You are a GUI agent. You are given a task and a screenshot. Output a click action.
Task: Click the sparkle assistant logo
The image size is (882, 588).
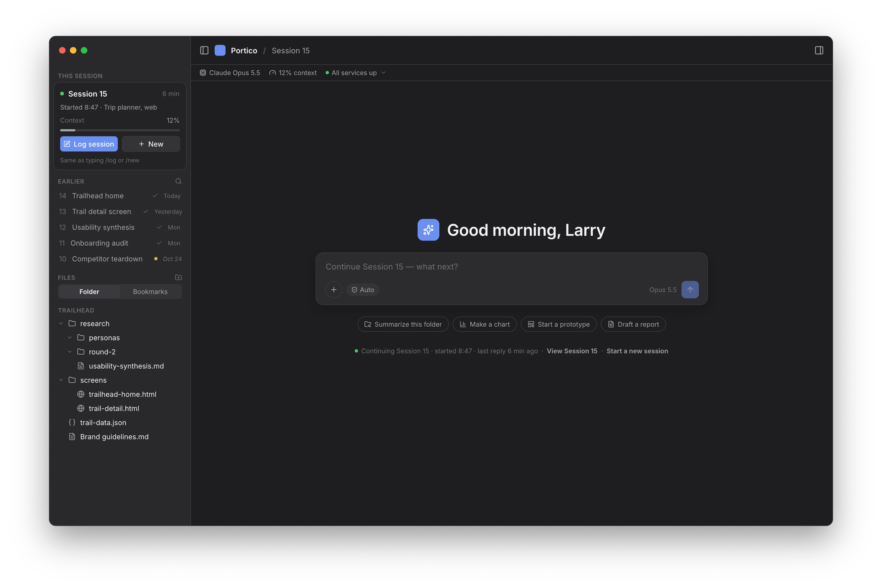pyautogui.click(x=428, y=230)
